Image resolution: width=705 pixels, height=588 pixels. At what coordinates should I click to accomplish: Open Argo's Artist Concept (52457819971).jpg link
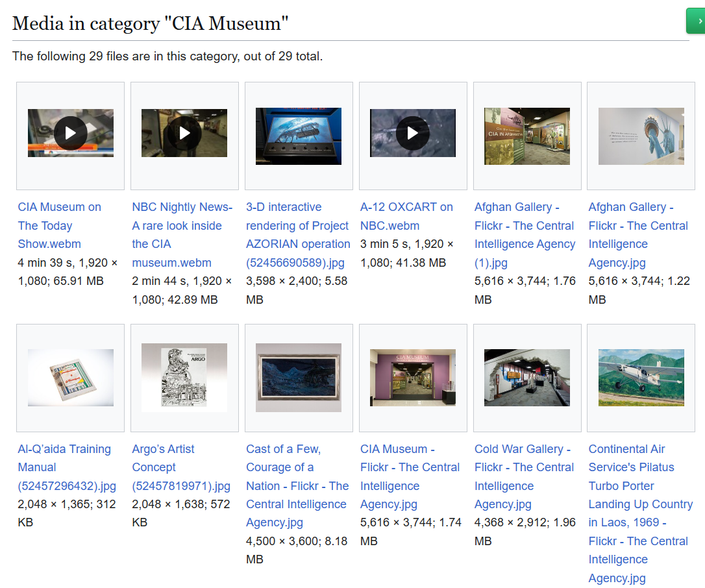(180, 467)
